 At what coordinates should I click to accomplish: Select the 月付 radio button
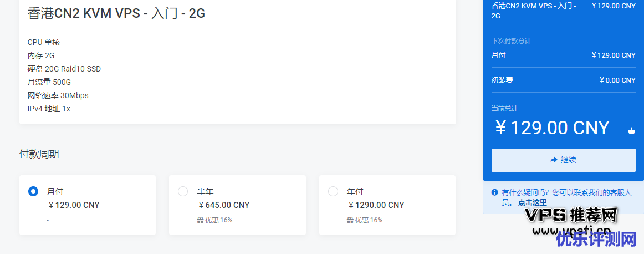click(33, 191)
